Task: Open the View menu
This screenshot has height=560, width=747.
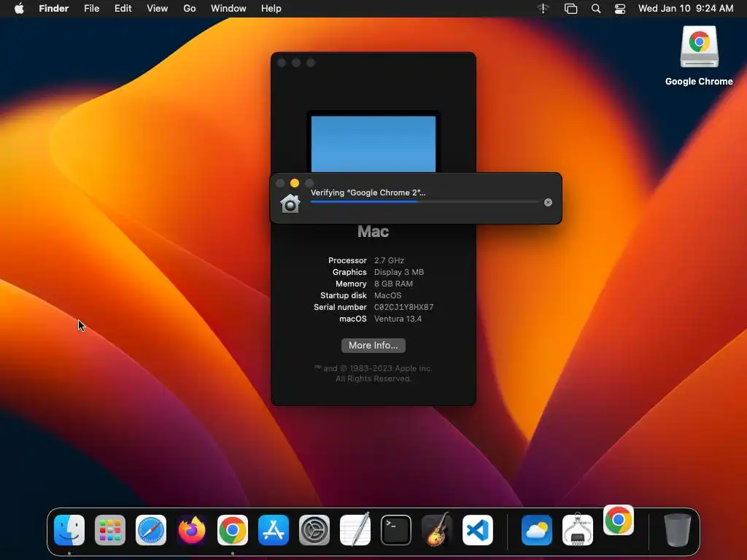Action: (158, 9)
